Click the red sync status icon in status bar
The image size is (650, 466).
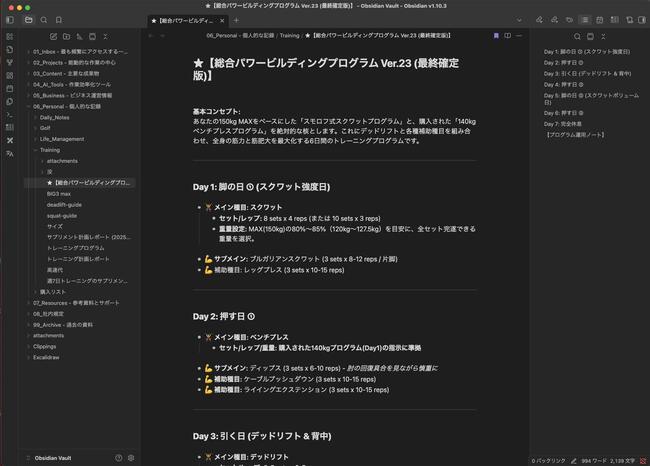[x=643, y=461]
